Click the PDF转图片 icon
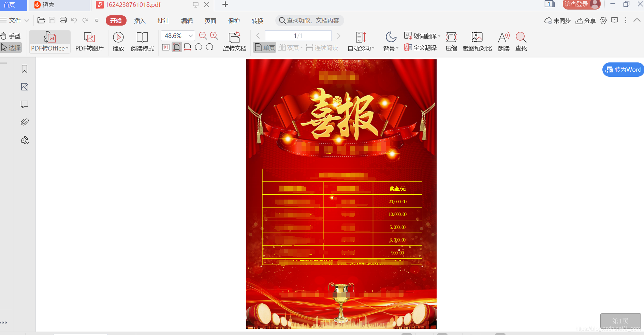 point(89,42)
